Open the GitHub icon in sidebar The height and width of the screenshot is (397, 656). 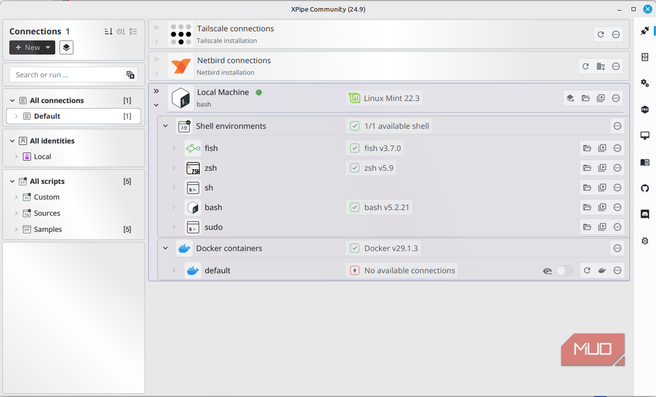click(645, 188)
